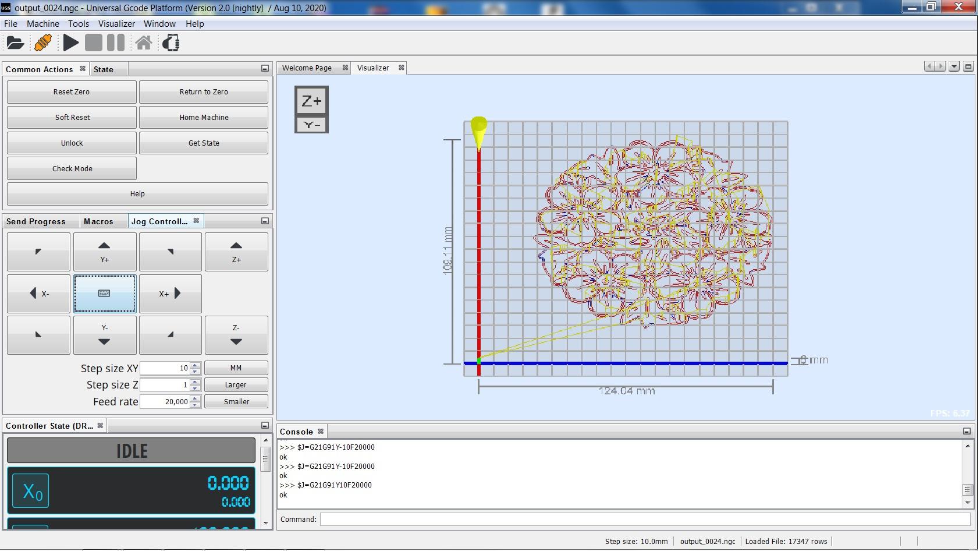
Task: Toggle units with the MM button
Action: (236, 368)
